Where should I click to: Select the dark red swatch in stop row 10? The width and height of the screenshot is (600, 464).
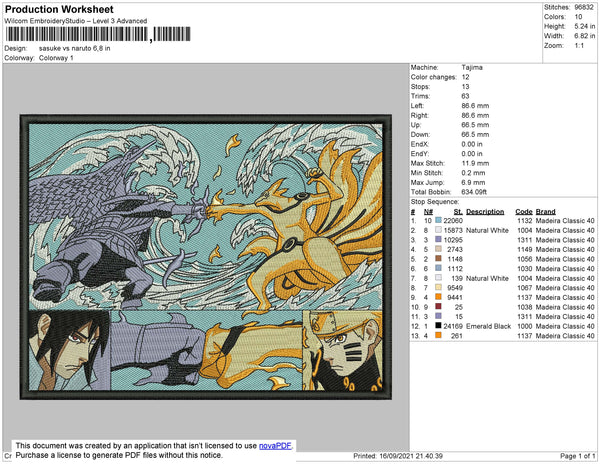(438, 307)
